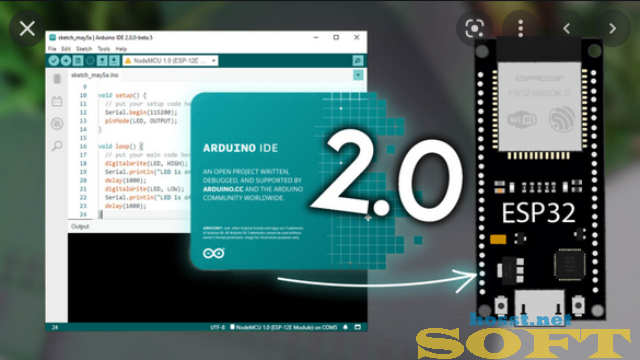Image resolution: width=640 pixels, height=360 pixels.
Task: Open the editor tab overflow dropdown arrow
Action: pos(358,75)
